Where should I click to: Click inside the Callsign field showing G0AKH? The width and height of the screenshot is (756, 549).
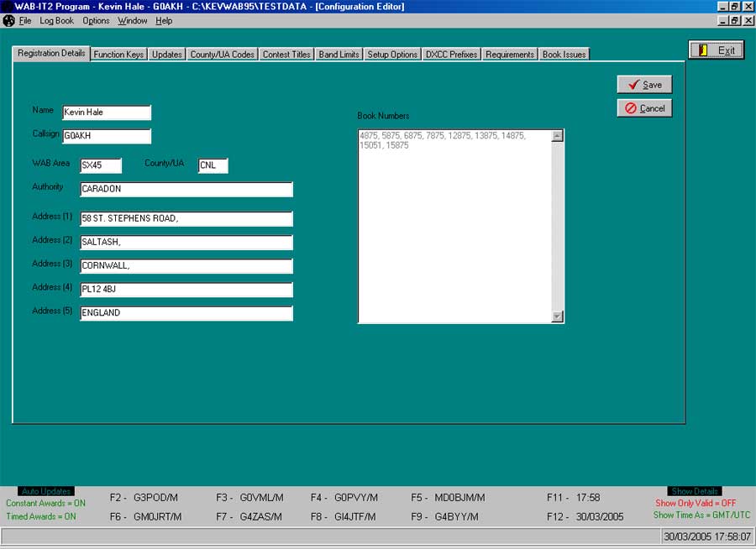107,135
